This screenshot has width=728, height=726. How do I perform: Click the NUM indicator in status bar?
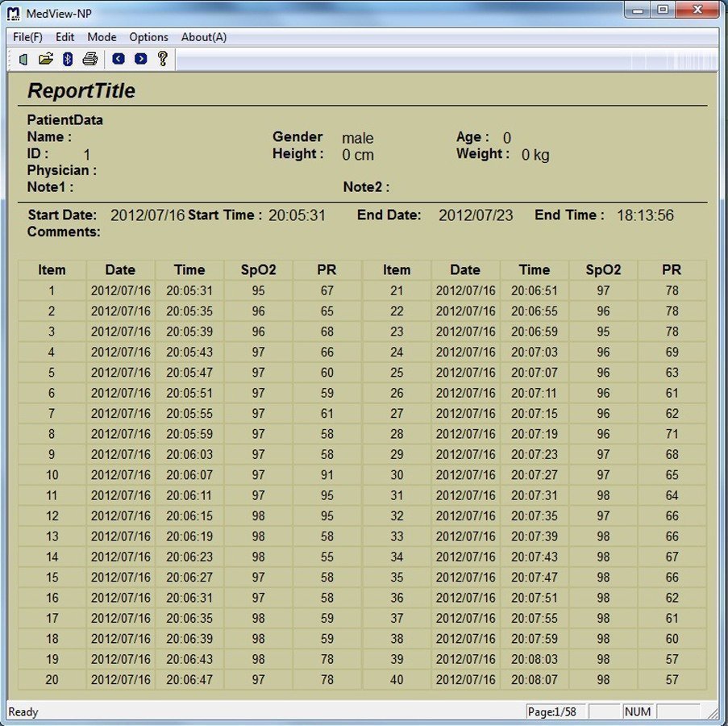point(638,712)
